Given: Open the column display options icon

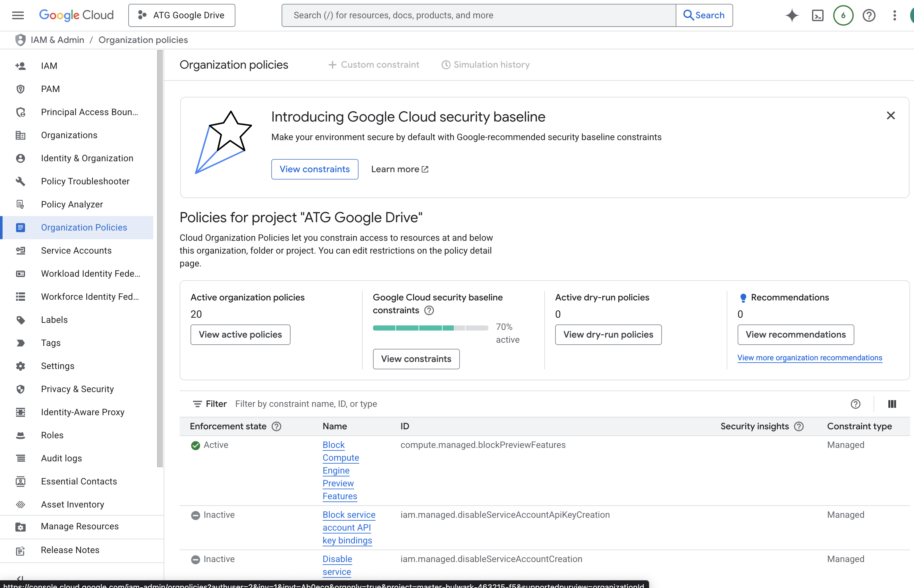Looking at the screenshot, I should pyautogui.click(x=892, y=404).
